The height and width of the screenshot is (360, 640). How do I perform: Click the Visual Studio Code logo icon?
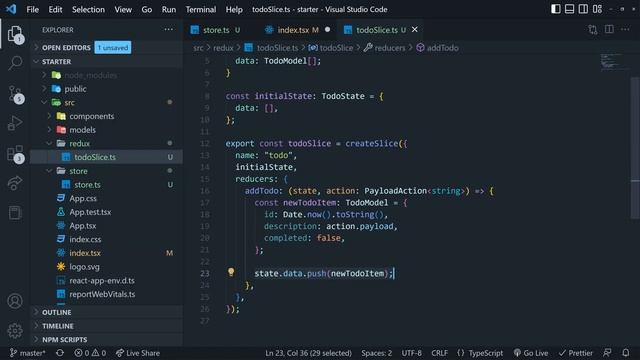click(11, 9)
